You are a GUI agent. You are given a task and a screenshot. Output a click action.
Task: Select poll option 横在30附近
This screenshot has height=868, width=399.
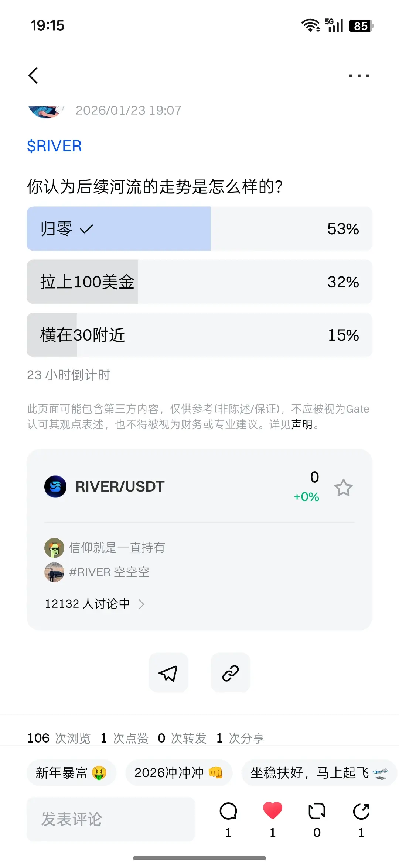pos(199,335)
